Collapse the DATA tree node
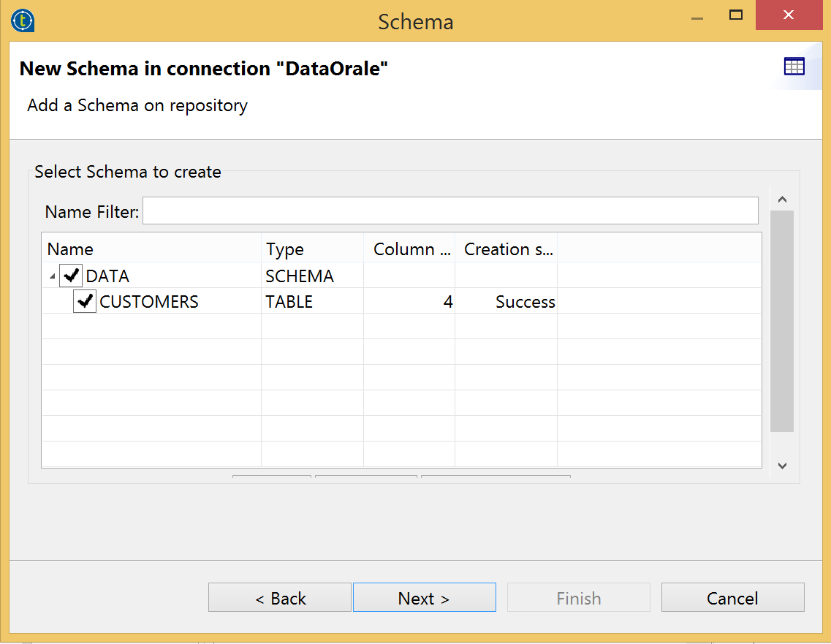 pyautogui.click(x=51, y=276)
